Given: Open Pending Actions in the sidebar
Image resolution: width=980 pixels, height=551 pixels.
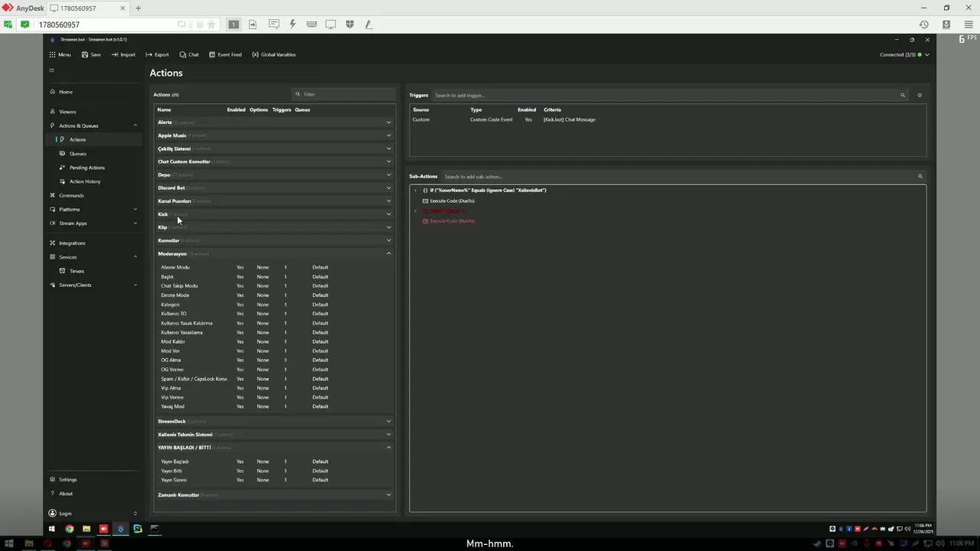Looking at the screenshot, I should [x=87, y=168].
